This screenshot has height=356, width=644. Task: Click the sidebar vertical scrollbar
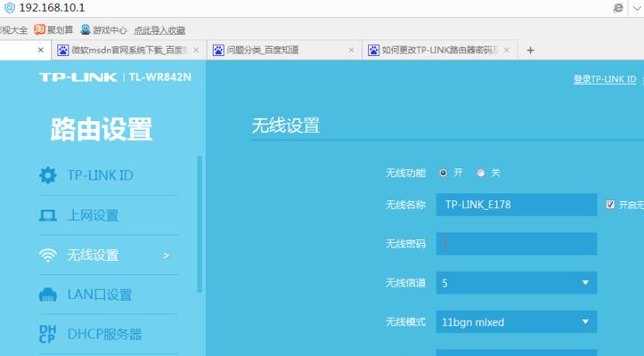pos(200,223)
